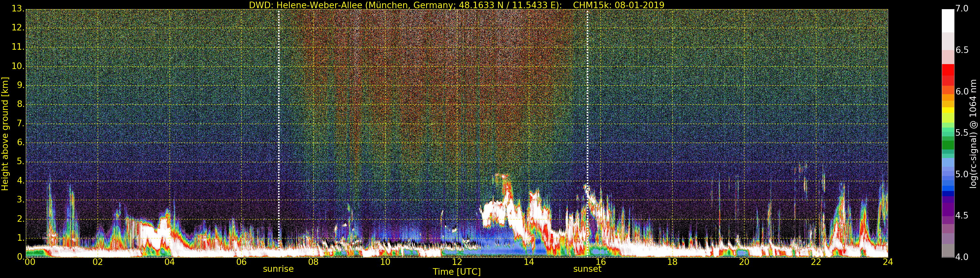Image resolution: width=980 pixels, height=278 pixels.
Task: Click time axis tick '22'
Action: 816,262
